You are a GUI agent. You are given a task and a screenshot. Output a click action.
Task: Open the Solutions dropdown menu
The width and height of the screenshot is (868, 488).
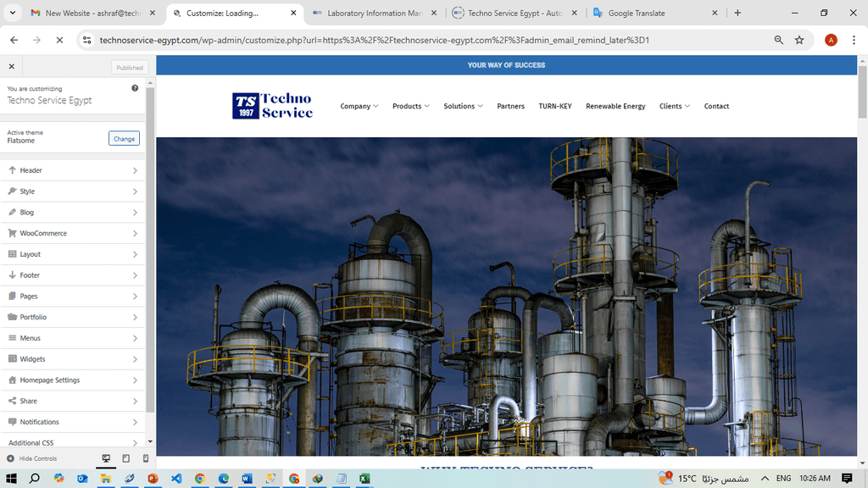[x=463, y=106]
